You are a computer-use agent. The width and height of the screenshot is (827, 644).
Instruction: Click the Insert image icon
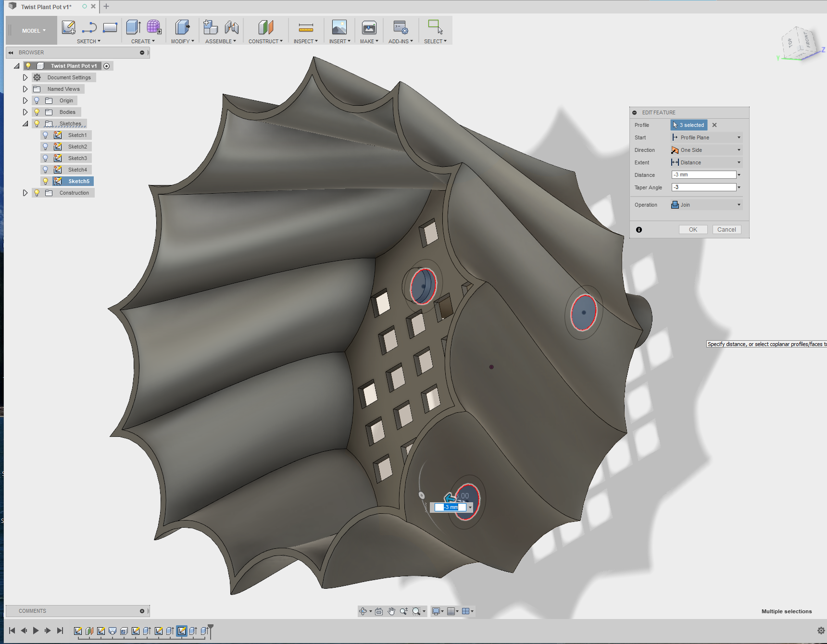point(339,27)
